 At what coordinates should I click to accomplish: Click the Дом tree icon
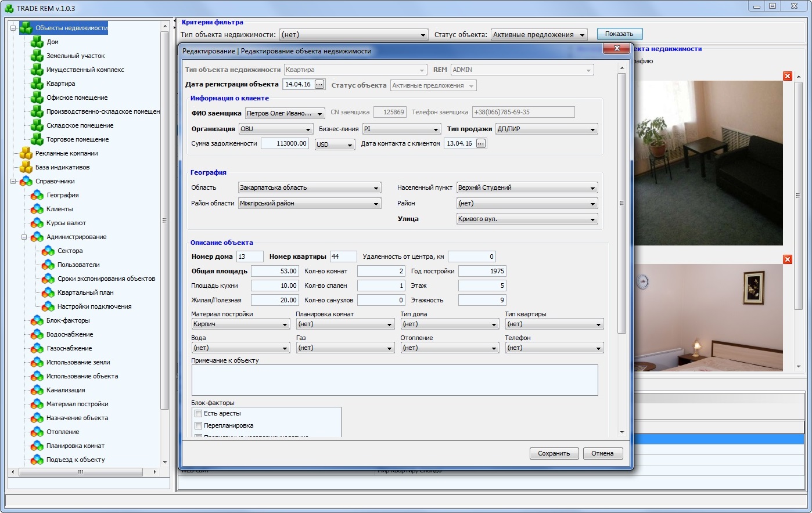[37, 42]
